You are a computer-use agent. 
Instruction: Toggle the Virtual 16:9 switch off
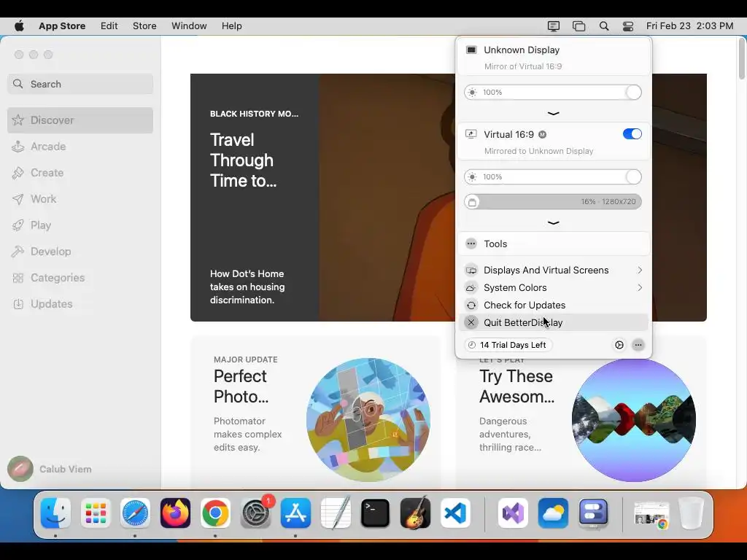point(632,134)
